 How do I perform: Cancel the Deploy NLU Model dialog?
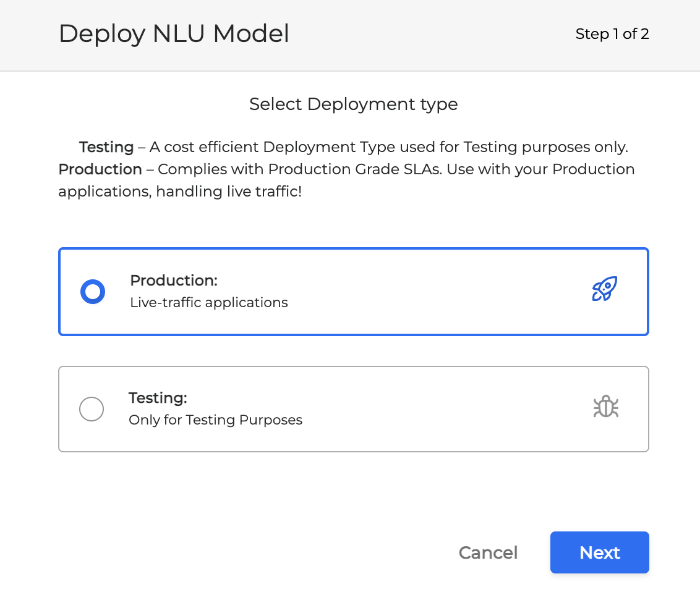pyautogui.click(x=488, y=552)
